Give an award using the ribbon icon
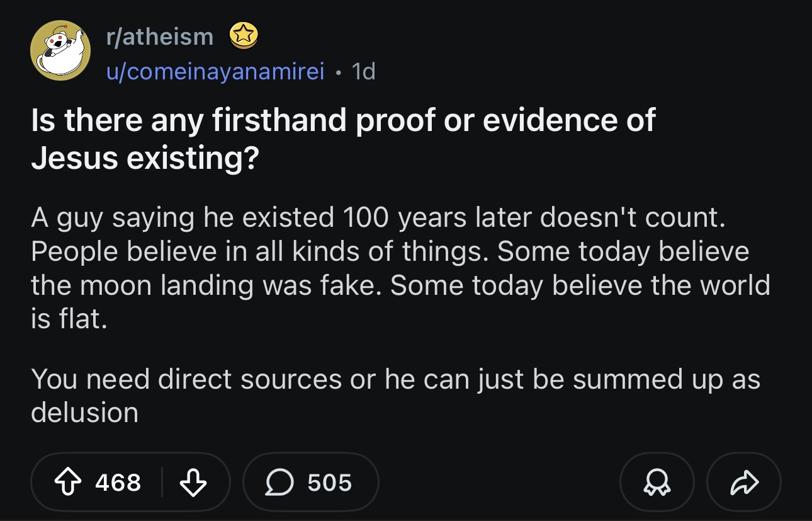The image size is (812, 521). pyautogui.click(x=657, y=483)
